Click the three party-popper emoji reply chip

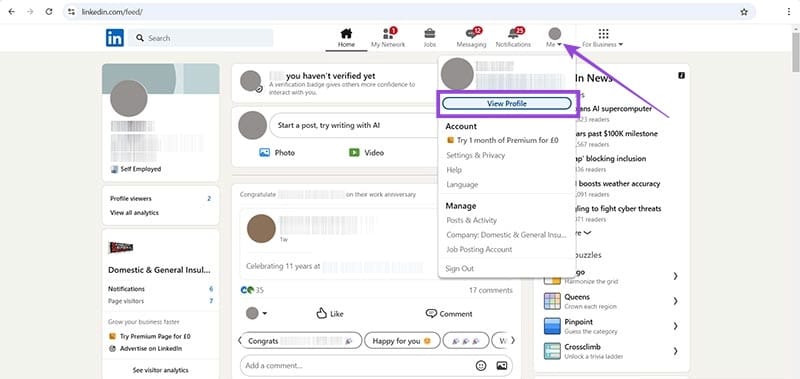[466, 341]
